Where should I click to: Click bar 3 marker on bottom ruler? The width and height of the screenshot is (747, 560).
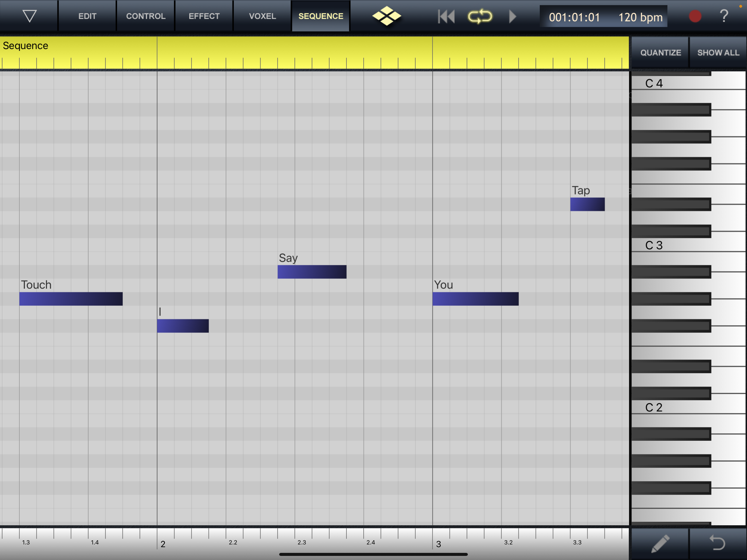[438, 544]
